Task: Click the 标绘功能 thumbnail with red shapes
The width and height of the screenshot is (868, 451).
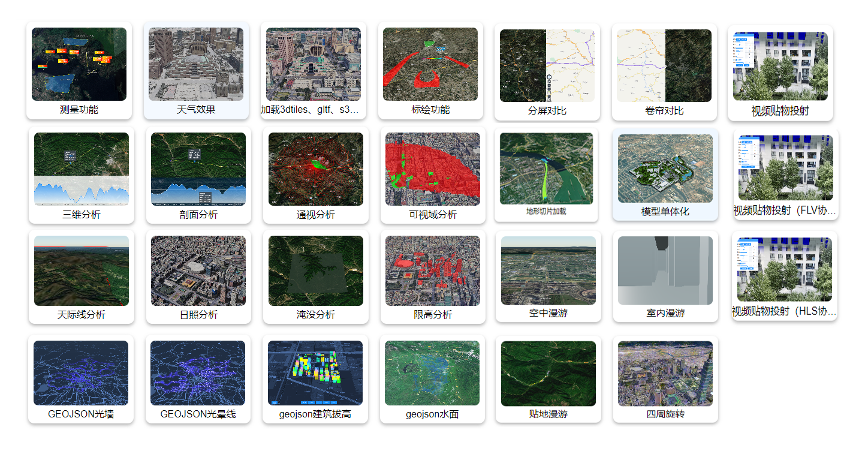Action: [430, 65]
